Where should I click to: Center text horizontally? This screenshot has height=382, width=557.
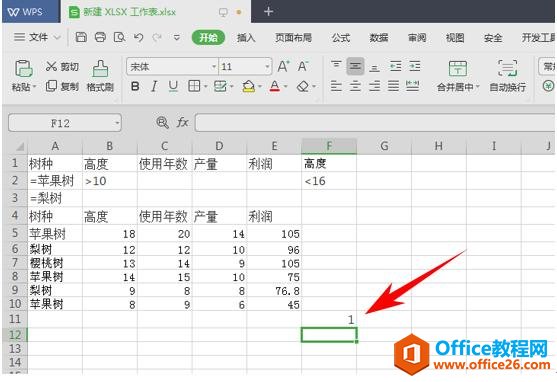pos(355,86)
